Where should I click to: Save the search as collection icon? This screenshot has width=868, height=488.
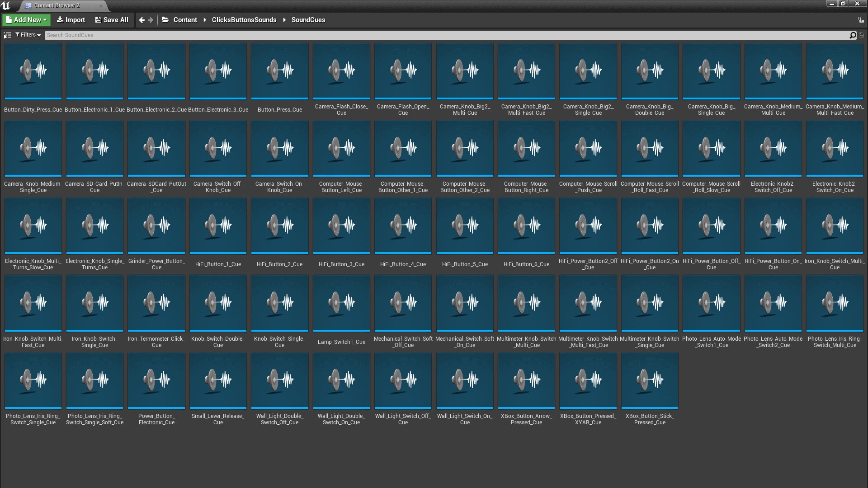click(x=861, y=35)
